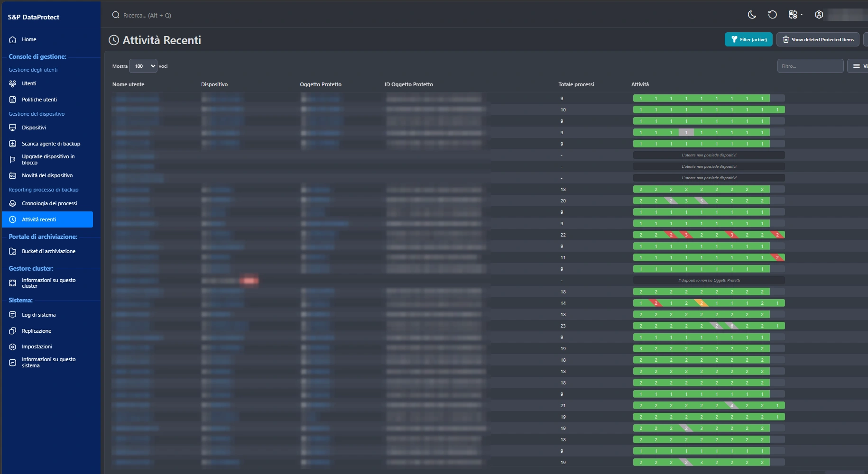Sort by ID Oggetto Protetto column
The height and width of the screenshot is (474, 868).
(x=409, y=84)
